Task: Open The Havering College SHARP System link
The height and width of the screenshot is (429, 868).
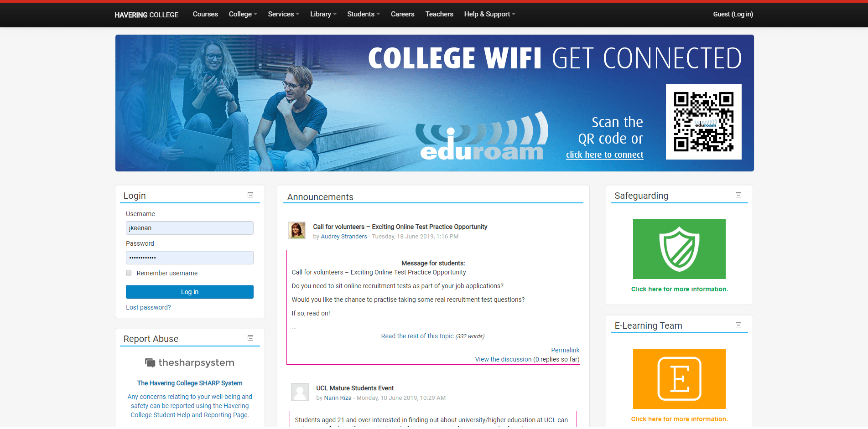Action: click(x=190, y=383)
